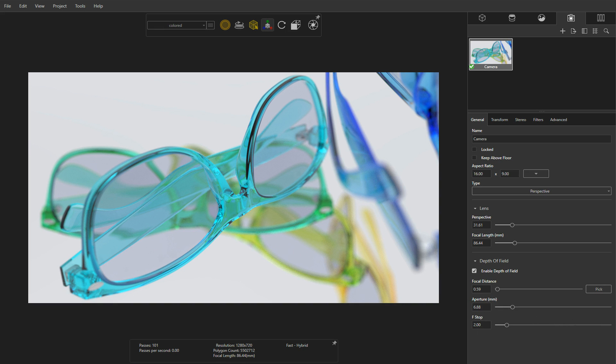Enable Keep Above Floor

pyautogui.click(x=474, y=158)
